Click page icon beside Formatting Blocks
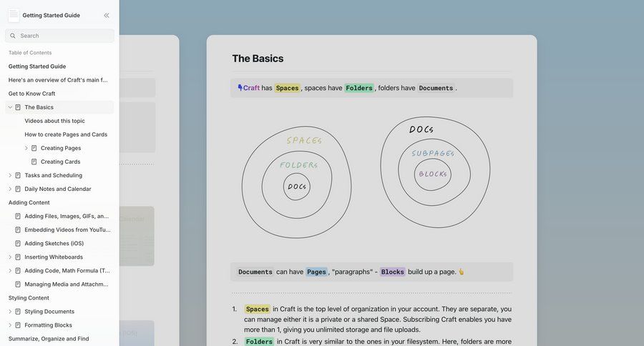Image resolution: width=644 pixels, height=346 pixels. point(18,325)
